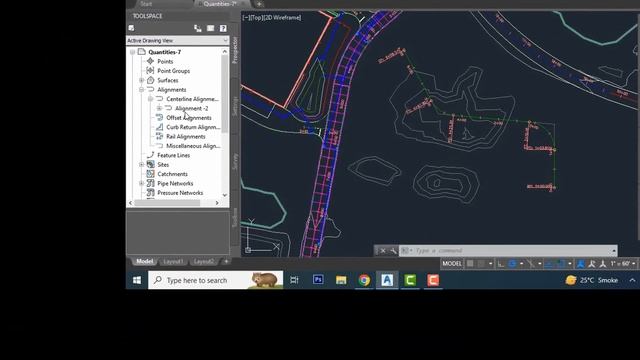Select Point Groups in the tree

[173, 71]
